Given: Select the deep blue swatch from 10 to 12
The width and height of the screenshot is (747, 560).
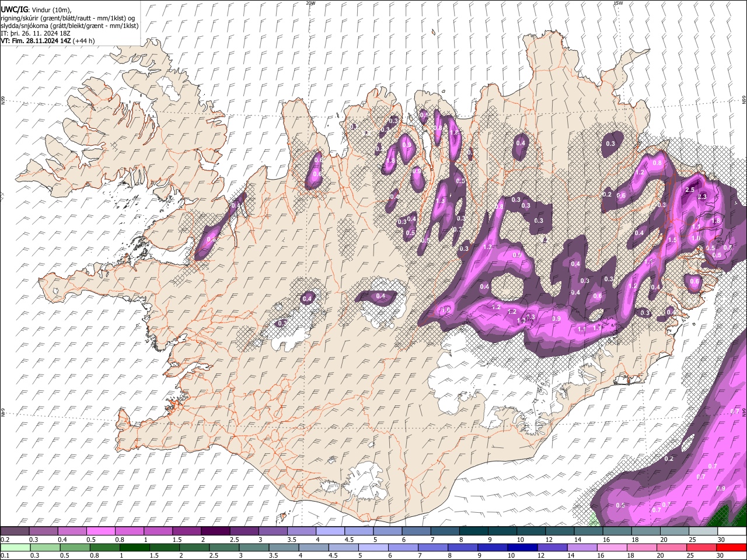Looking at the screenshot, I should click(524, 548).
